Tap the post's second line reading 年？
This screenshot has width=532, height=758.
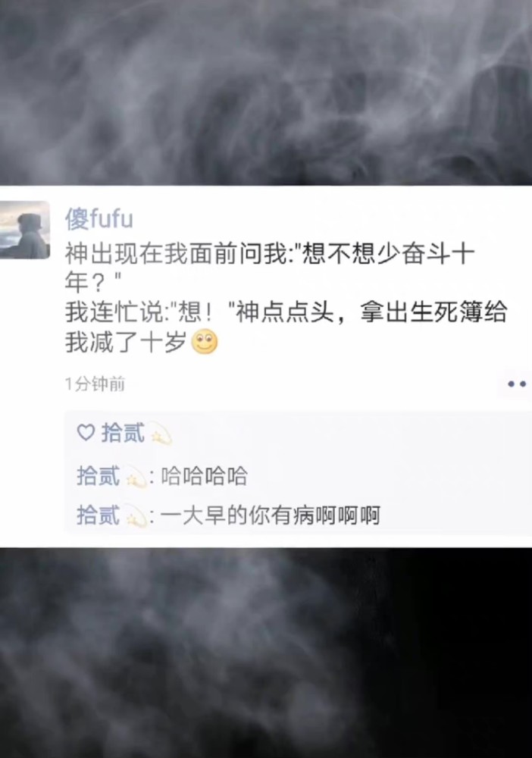(x=92, y=283)
